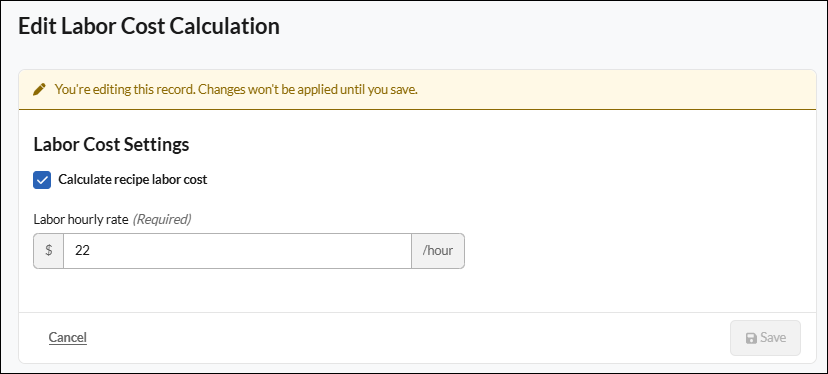Viewport: 828px width, 374px height.
Task: Click the Labor hourly rate label
Action: pyautogui.click(x=81, y=219)
